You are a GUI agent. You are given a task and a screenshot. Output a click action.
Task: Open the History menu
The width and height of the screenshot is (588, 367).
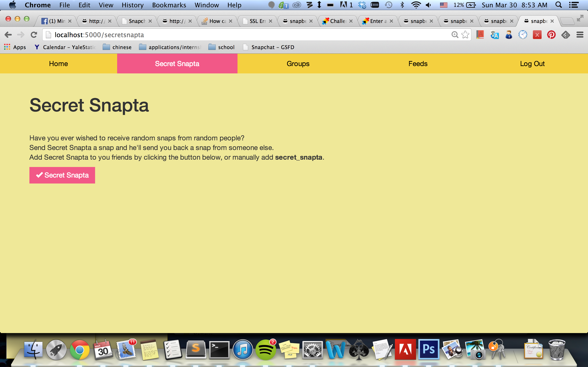[133, 5]
